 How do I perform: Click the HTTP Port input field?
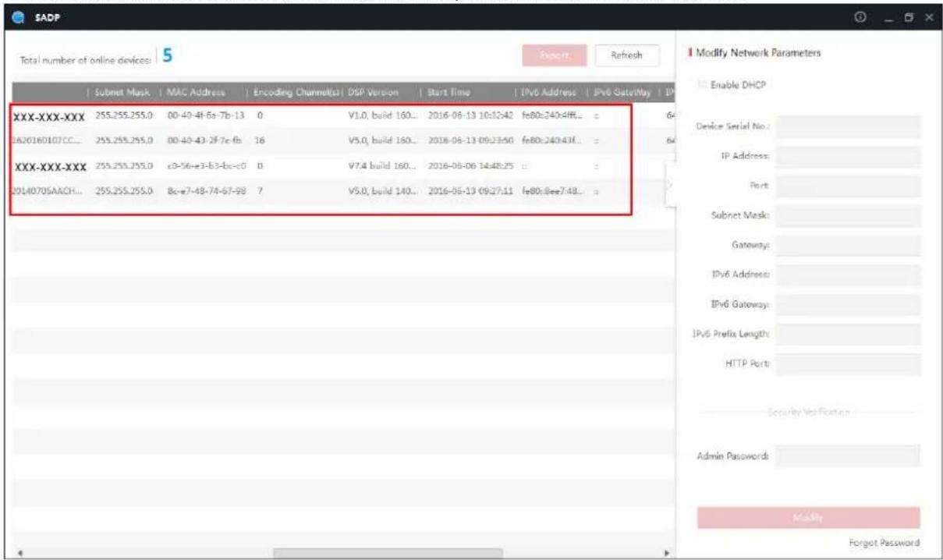click(x=848, y=363)
